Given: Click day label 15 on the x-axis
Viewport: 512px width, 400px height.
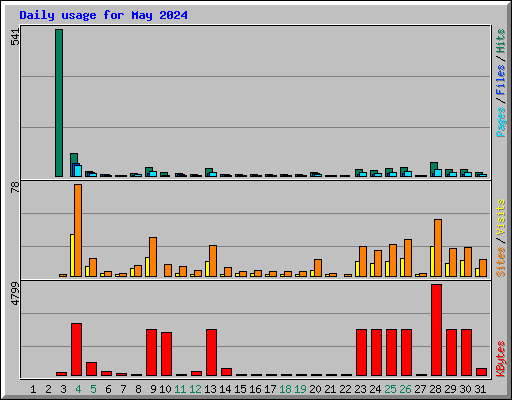Looking at the screenshot, I should pos(240,389).
